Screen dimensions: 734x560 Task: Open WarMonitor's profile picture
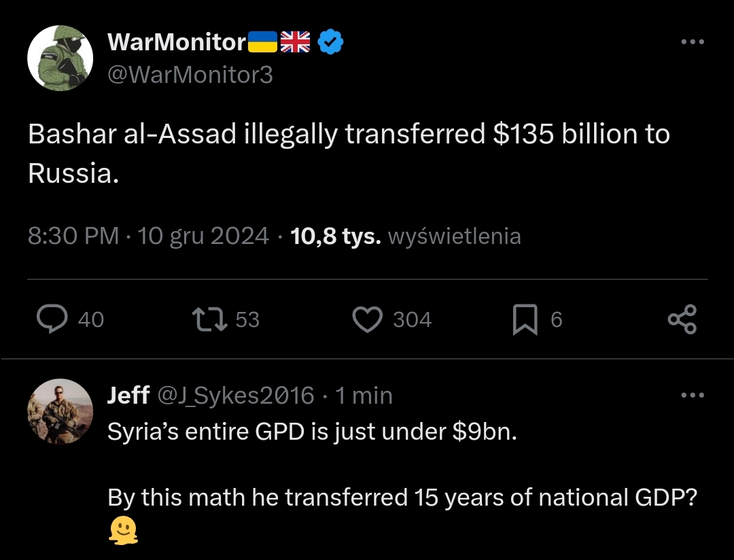(x=60, y=58)
